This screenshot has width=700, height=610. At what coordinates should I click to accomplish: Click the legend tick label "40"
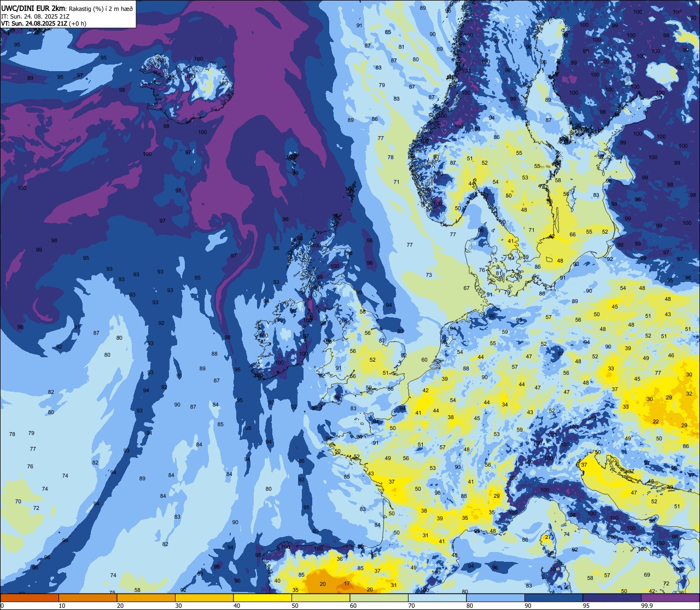(237, 606)
